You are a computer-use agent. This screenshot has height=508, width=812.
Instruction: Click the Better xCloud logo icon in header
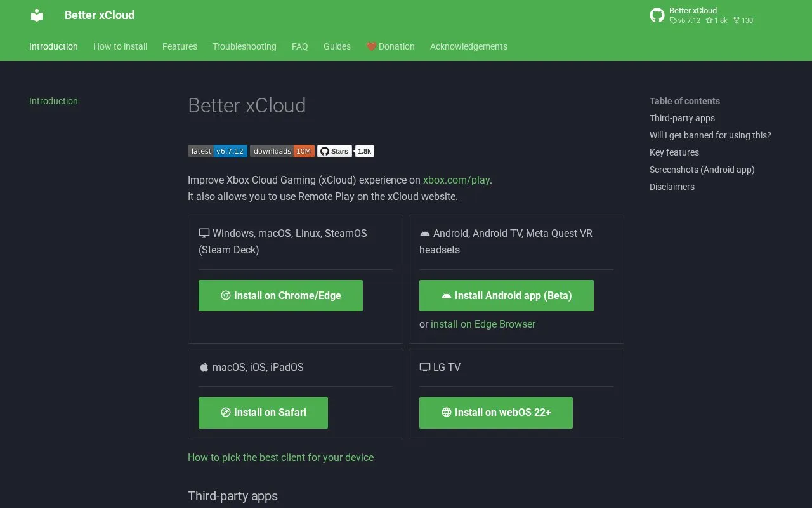(37, 15)
